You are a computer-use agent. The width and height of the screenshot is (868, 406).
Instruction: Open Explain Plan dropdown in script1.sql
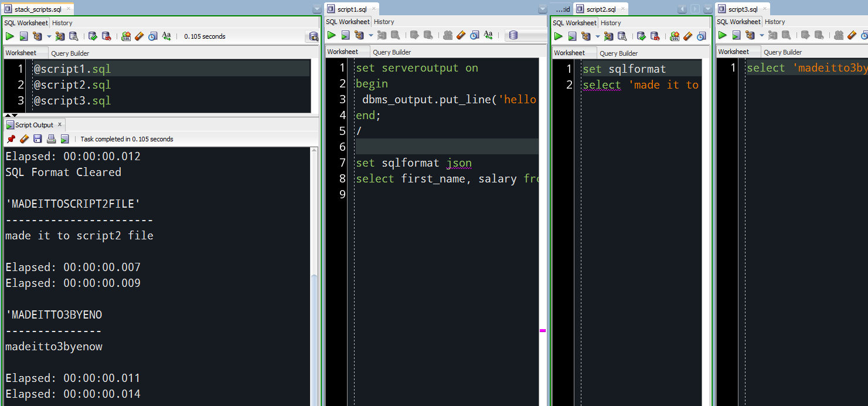tap(370, 35)
